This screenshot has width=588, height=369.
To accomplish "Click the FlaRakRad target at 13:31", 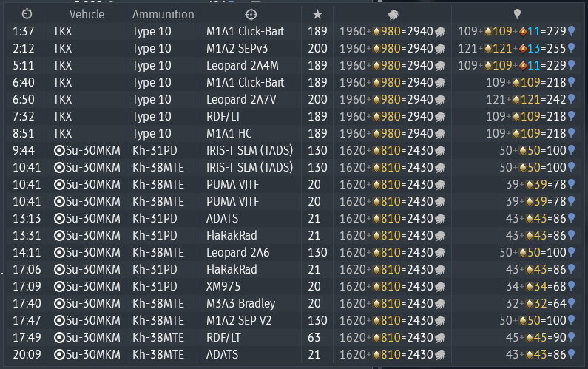I will coord(232,235).
